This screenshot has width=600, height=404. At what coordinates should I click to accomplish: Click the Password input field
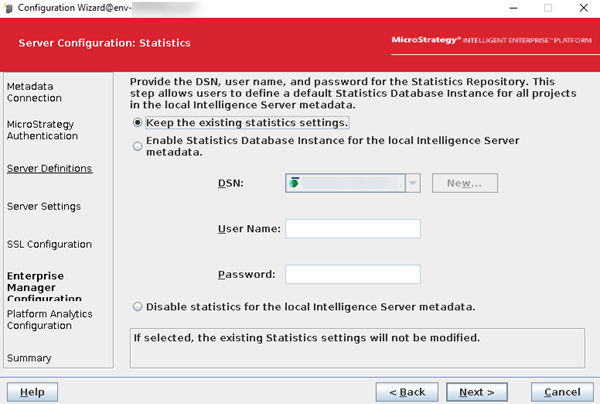click(x=352, y=274)
